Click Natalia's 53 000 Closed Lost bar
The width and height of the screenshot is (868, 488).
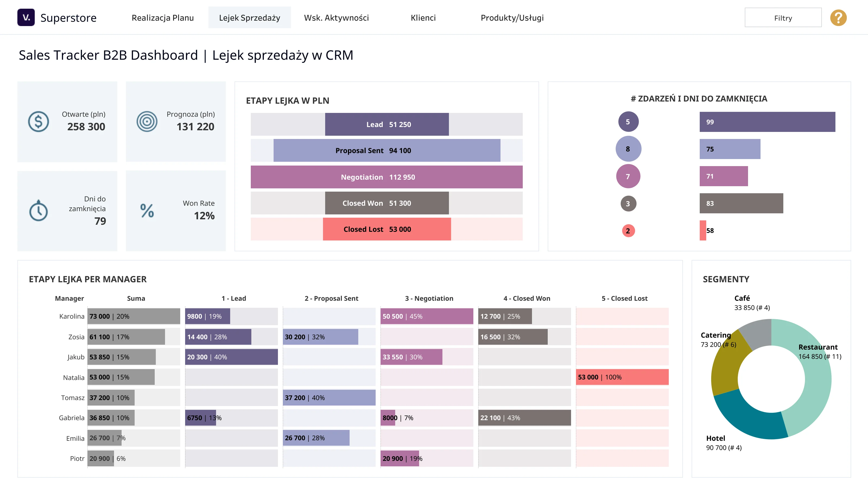coord(622,377)
